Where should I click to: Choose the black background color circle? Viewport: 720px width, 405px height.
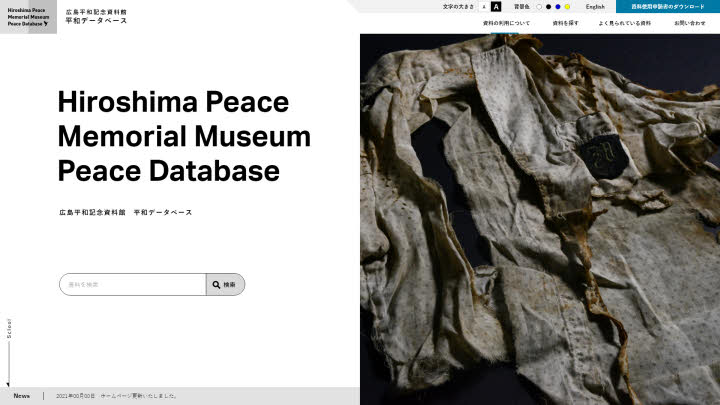[548, 7]
